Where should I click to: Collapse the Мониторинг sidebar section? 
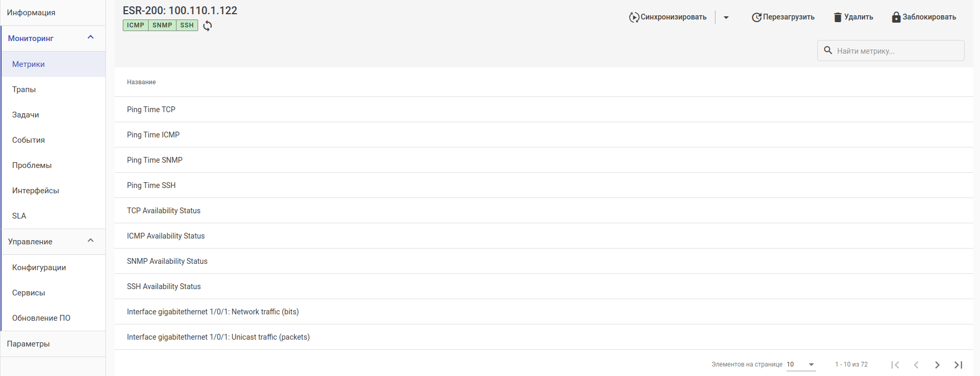point(91,37)
